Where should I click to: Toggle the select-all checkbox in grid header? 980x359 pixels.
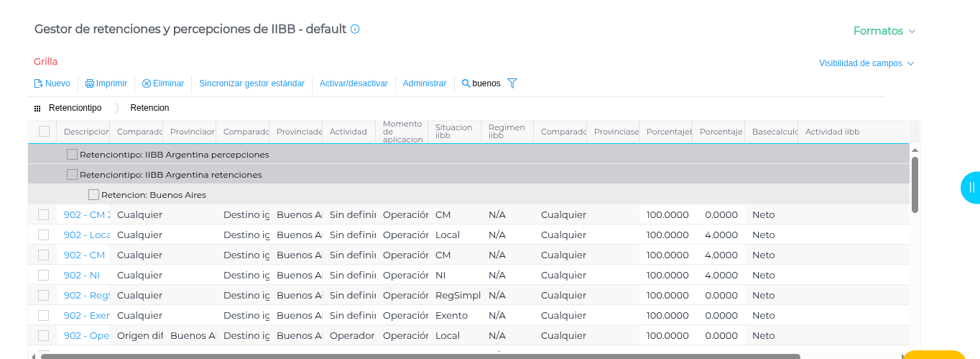(x=45, y=131)
